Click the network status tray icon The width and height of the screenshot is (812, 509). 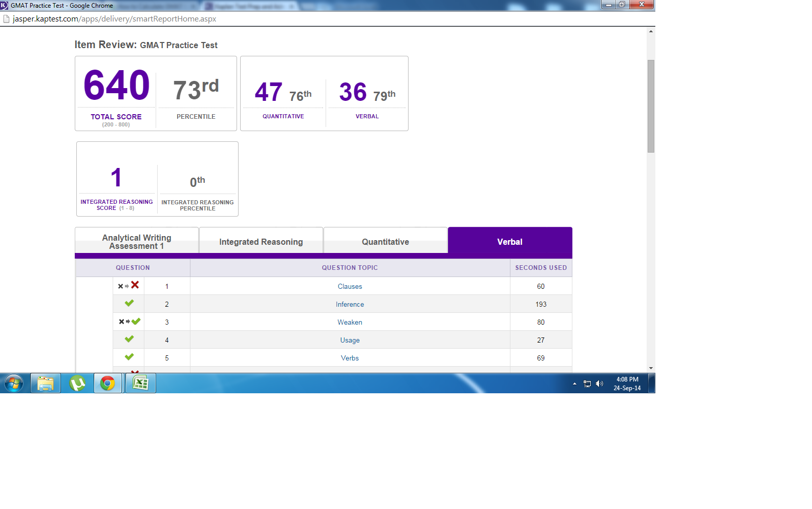click(587, 384)
